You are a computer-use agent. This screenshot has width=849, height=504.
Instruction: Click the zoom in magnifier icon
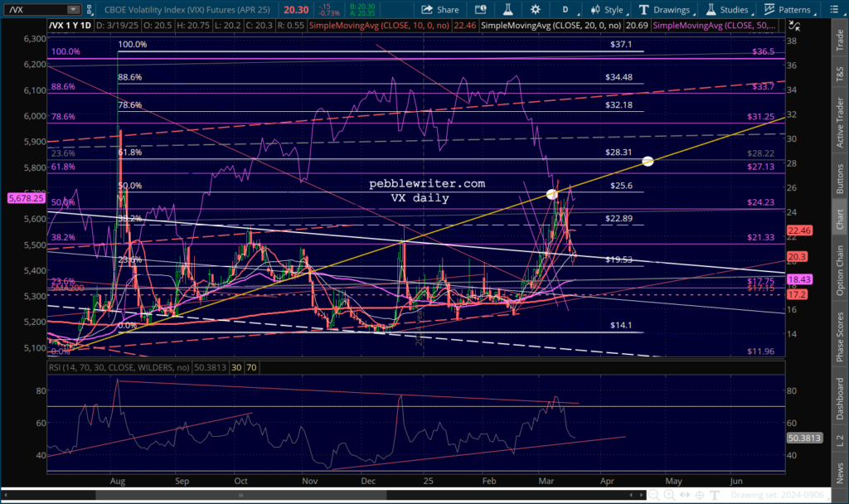pos(669,495)
